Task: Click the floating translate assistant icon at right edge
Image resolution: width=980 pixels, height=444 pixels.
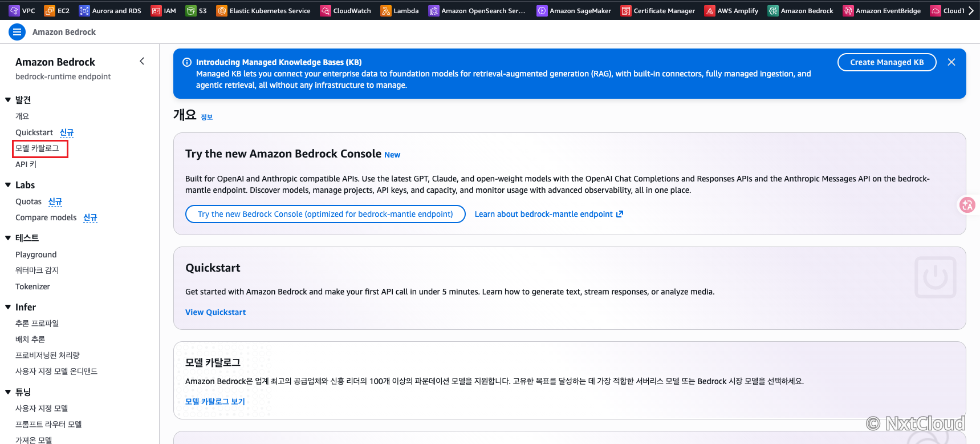Action: 967,205
